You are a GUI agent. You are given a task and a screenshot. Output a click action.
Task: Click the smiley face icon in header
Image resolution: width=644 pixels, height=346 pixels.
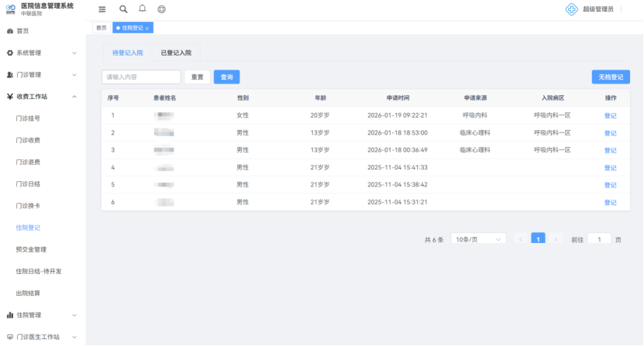coord(161,9)
